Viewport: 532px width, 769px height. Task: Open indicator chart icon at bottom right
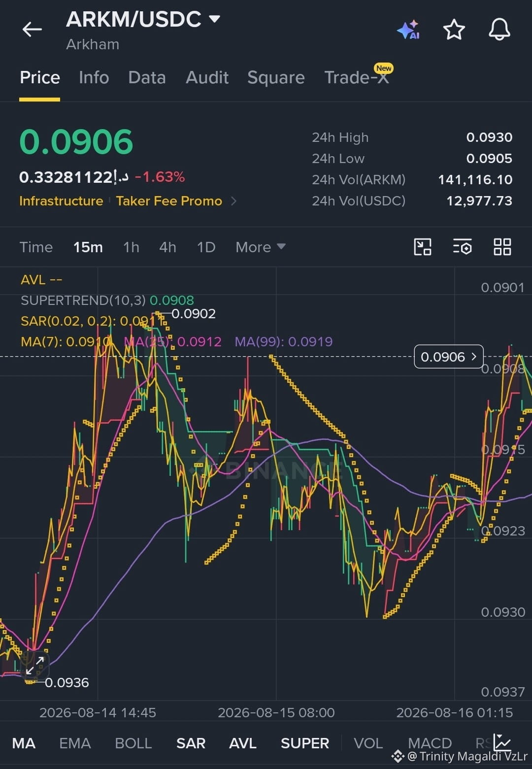502,742
